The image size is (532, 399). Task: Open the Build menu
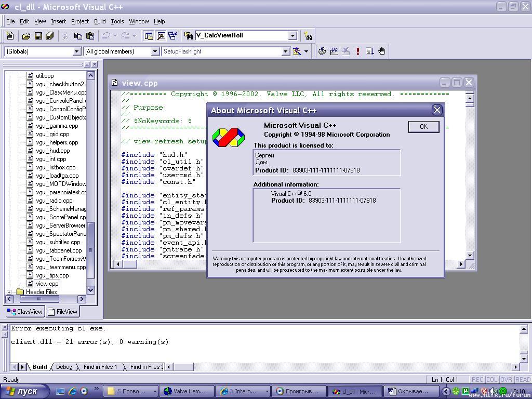point(100,21)
